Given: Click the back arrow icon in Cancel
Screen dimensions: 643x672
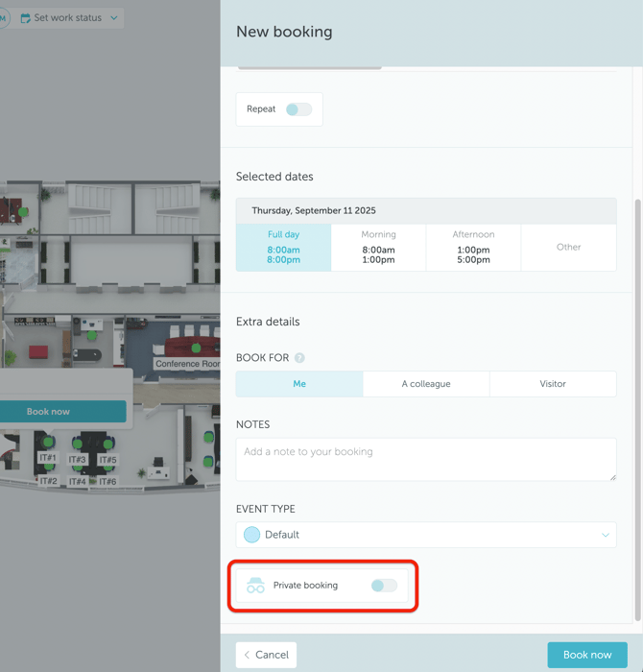Looking at the screenshot, I should pos(247,655).
